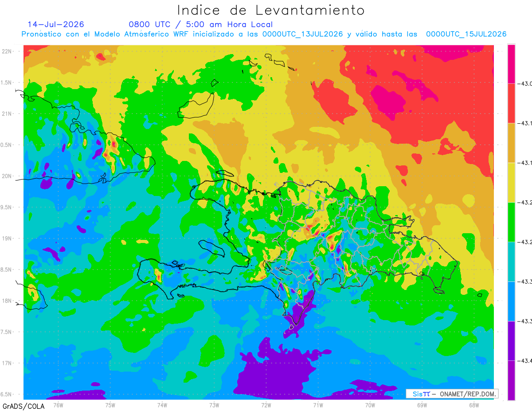The height and width of the screenshot is (411, 532).
Task: Click the bright blue segment of the colorbar
Action: (x=511, y=301)
